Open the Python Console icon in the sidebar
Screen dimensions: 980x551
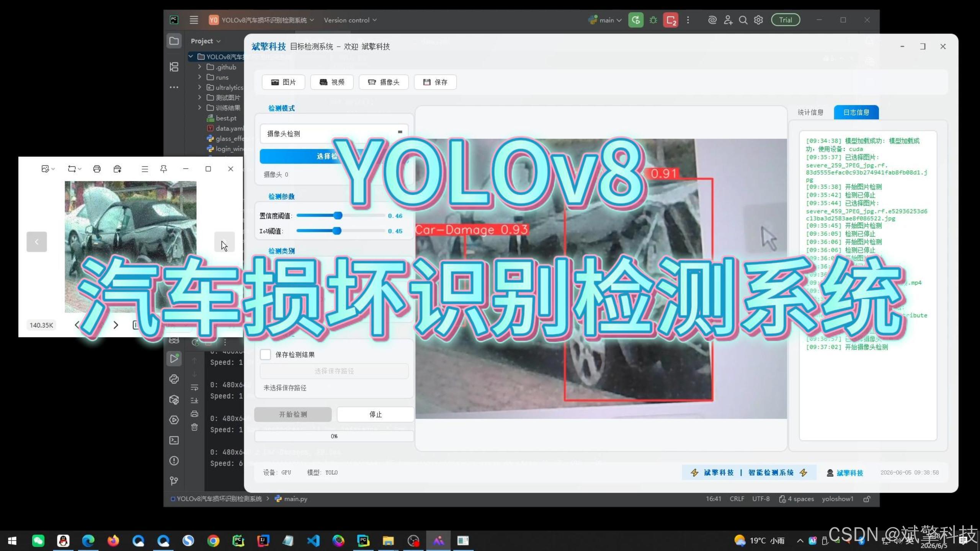(x=174, y=379)
